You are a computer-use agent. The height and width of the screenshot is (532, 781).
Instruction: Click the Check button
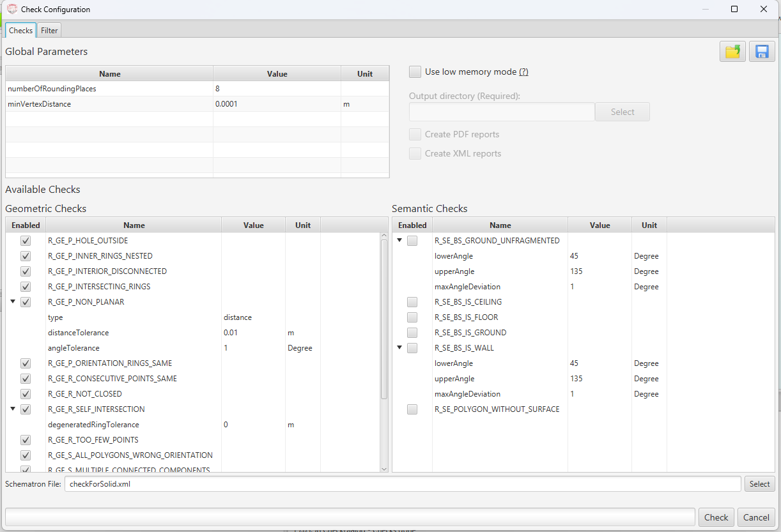point(716,517)
